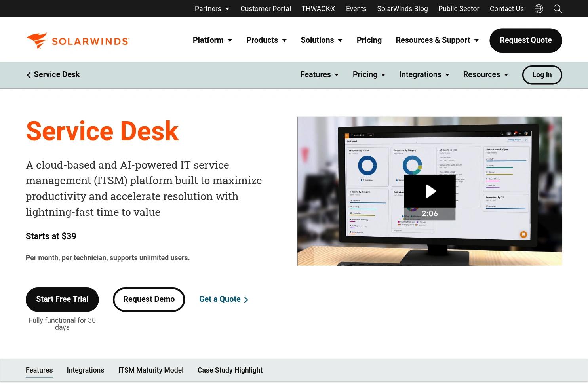Image resolution: width=588 pixels, height=392 pixels.
Task: Open Pricing in main navigation
Action: (x=369, y=40)
